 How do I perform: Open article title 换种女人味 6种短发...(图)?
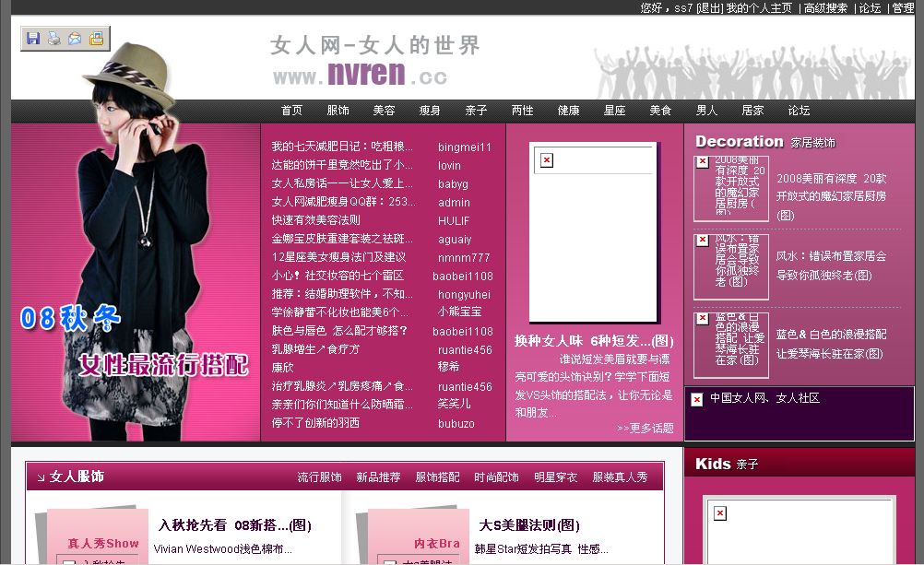point(594,341)
